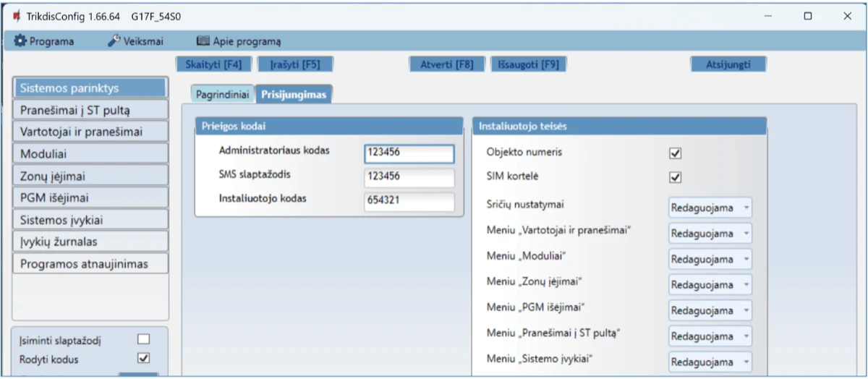Expand the Sričių nustatymai dropdown

(710, 208)
